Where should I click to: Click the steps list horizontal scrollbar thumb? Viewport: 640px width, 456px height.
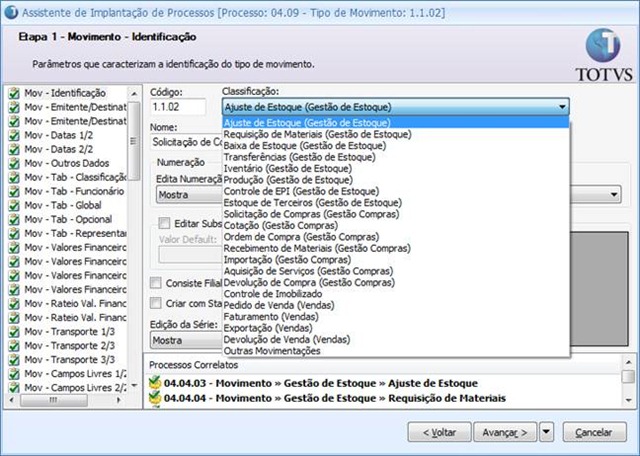coord(53,400)
